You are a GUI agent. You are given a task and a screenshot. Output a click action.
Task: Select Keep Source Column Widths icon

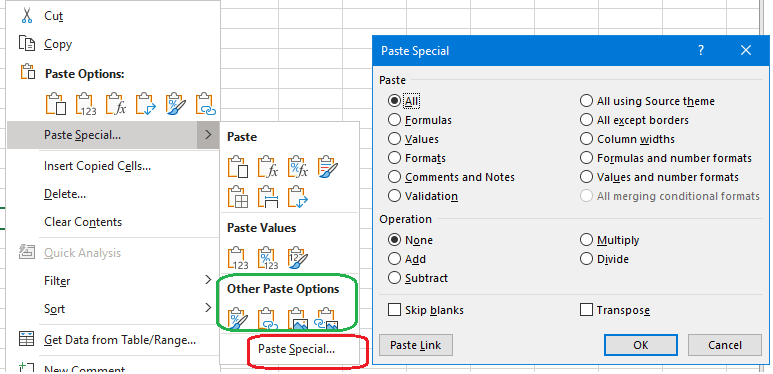[268, 196]
